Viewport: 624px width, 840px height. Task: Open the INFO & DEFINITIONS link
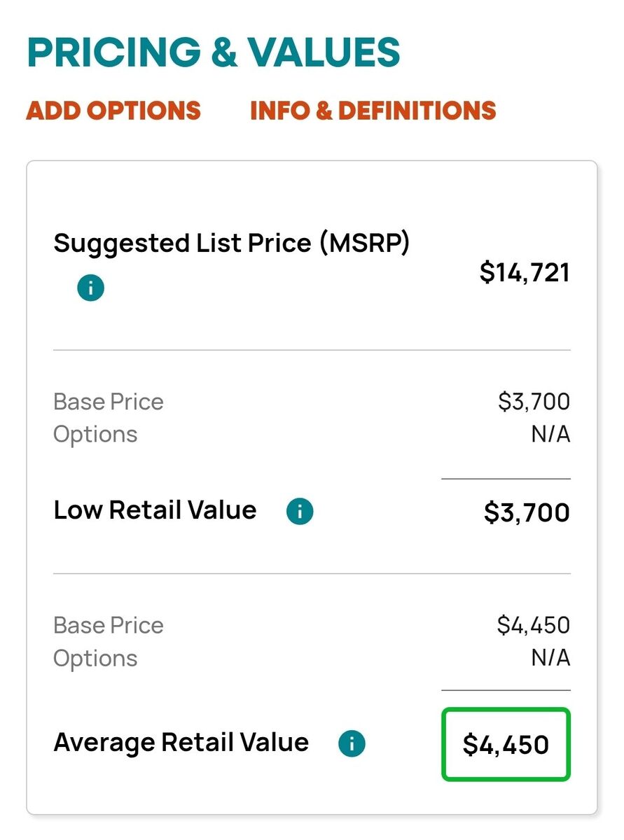[373, 111]
